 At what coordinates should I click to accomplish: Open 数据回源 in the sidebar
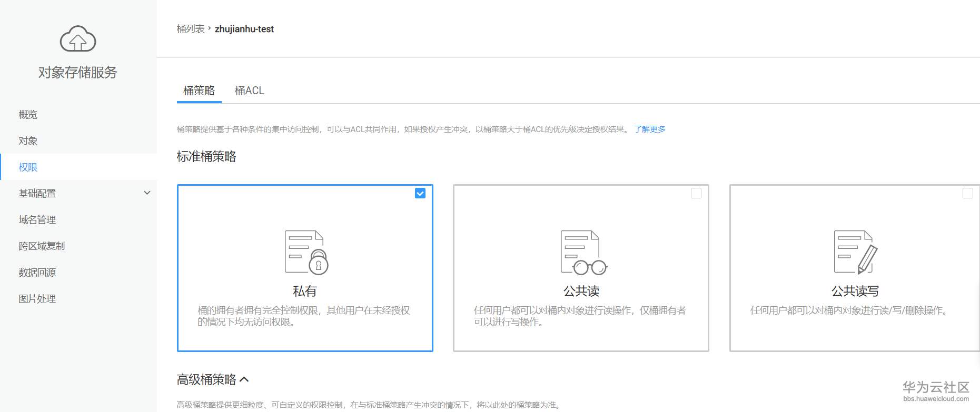[37, 273]
